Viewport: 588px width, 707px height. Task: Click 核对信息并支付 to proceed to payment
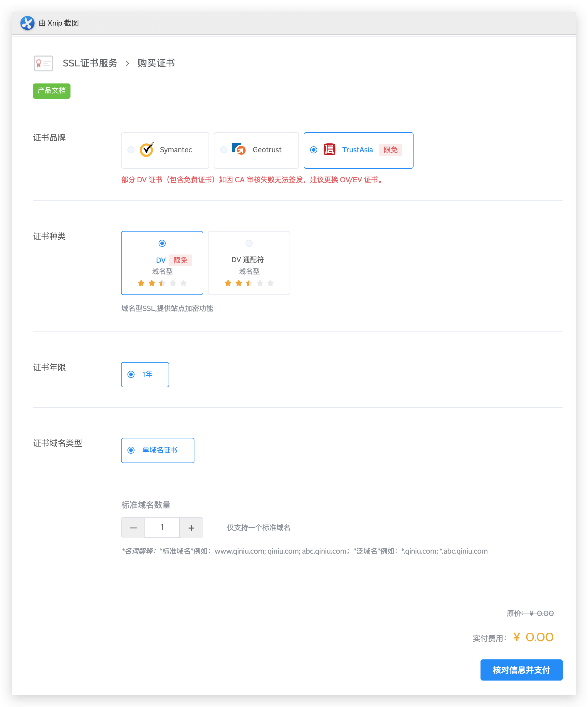pos(521,670)
